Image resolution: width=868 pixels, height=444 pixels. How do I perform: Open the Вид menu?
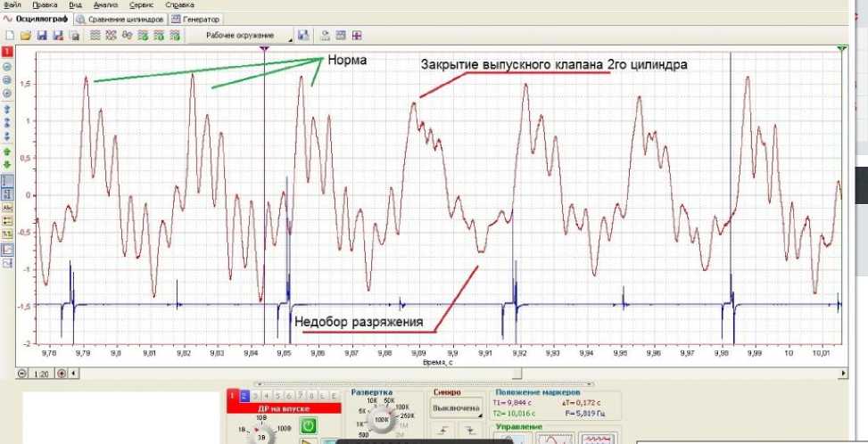[x=75, y=4]
